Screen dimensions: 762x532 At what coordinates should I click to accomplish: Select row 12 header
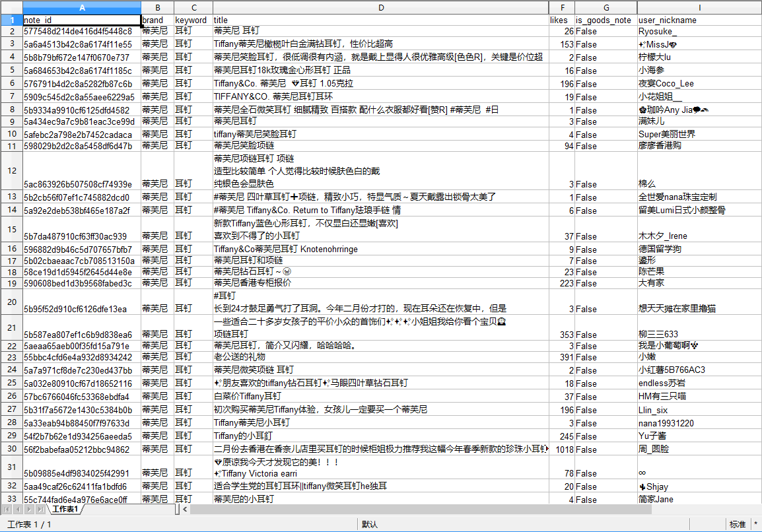coord(11,170)
